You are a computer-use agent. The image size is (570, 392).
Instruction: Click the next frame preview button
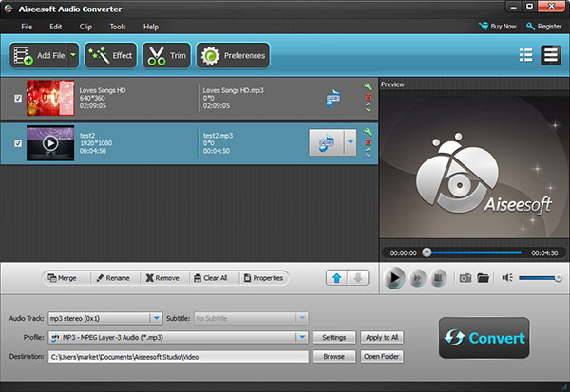(417, 278)
